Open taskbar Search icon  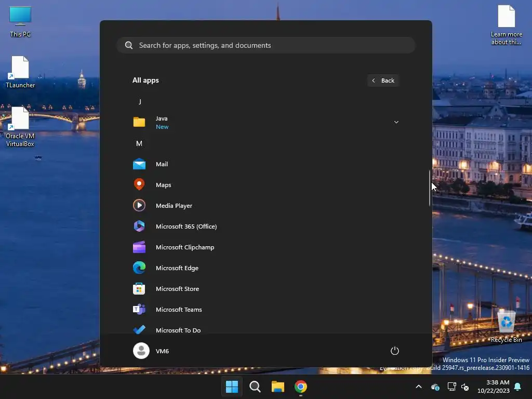tap(255, 387)
